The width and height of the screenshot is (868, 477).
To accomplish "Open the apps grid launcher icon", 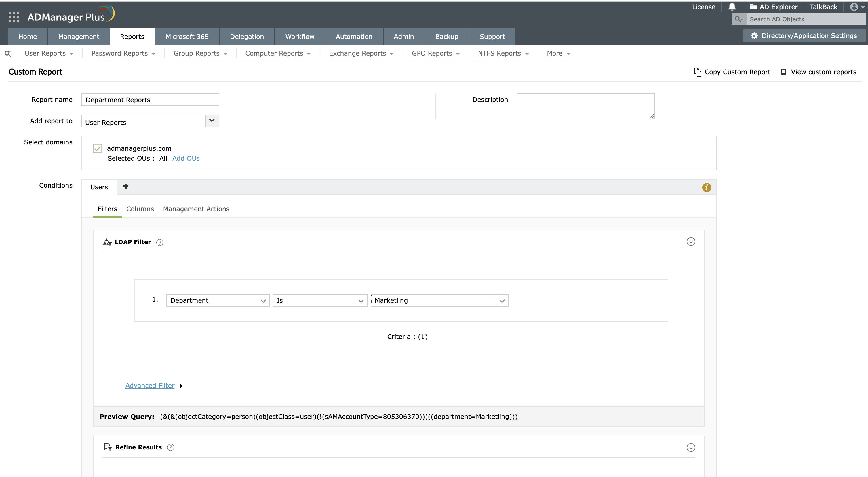I will click(14, 16).
